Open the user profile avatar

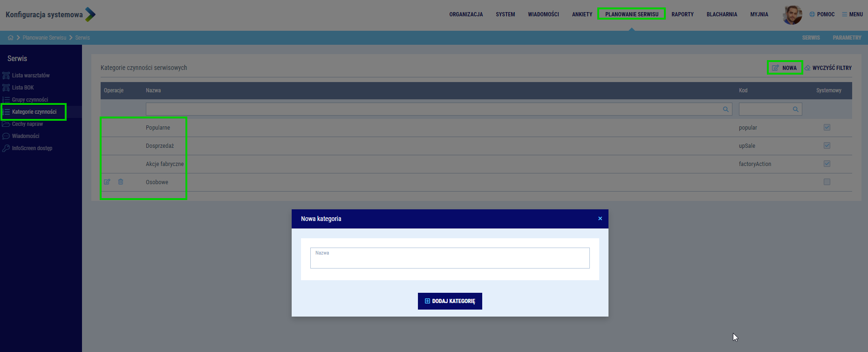[792, 14]
